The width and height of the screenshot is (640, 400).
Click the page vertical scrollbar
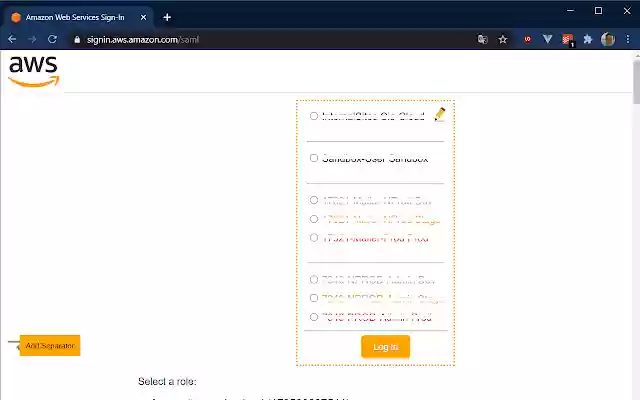point(636,82)
